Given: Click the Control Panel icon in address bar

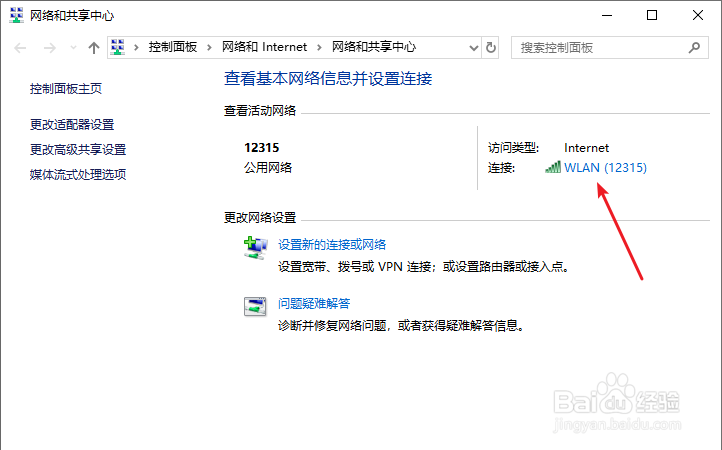Looking at the screenshot, I should coord(118,47).
